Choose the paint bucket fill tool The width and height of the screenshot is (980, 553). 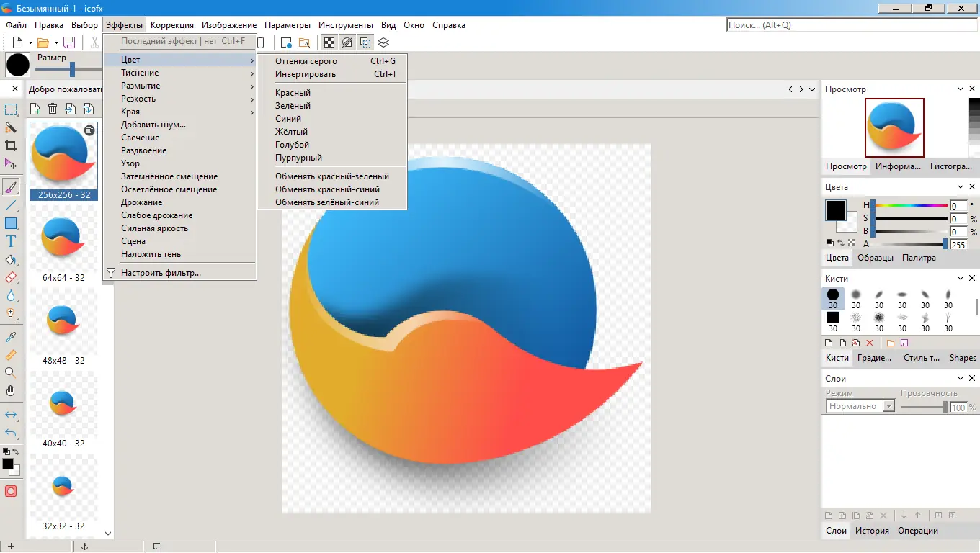[x=11, y=260]
